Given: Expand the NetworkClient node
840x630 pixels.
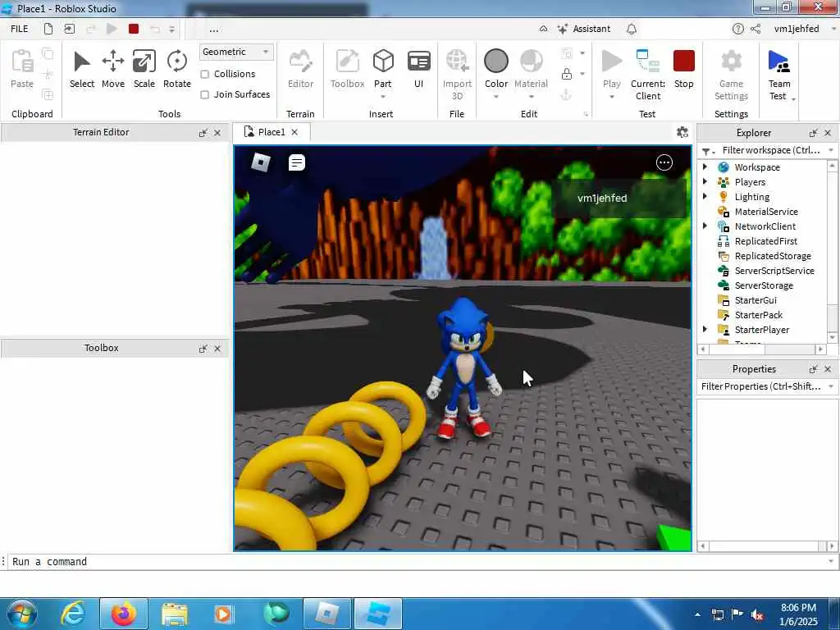Looking at the screenshot, I should [705, 226].
